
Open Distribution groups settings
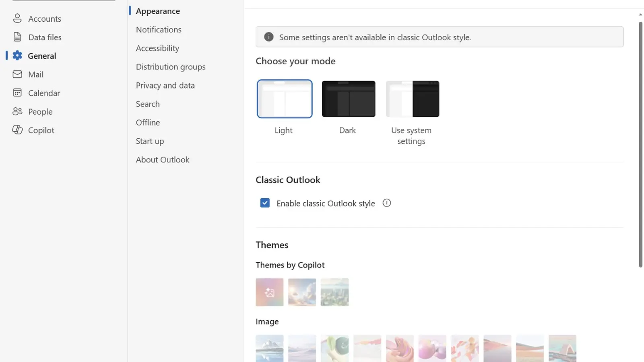point(171,67)
